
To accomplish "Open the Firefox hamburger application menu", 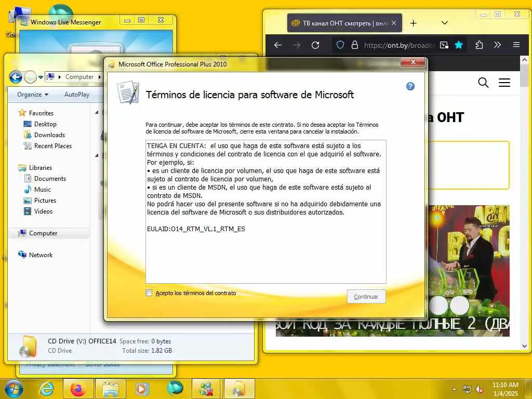I will point(516,45).
